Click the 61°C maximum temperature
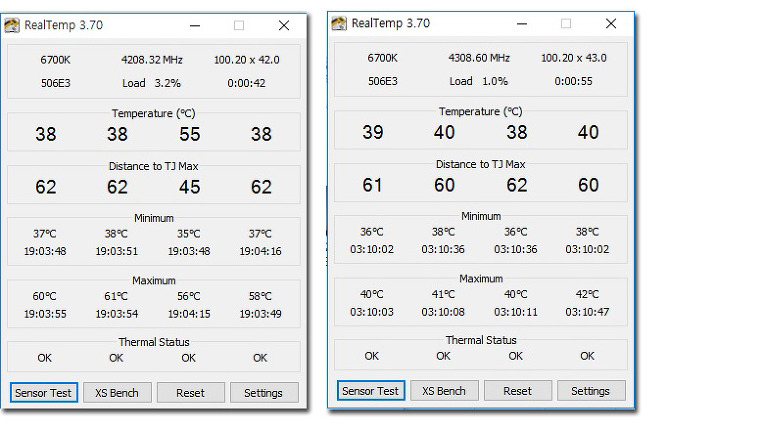This screenshot has height=430, width=764. click(x=116, y=296)
